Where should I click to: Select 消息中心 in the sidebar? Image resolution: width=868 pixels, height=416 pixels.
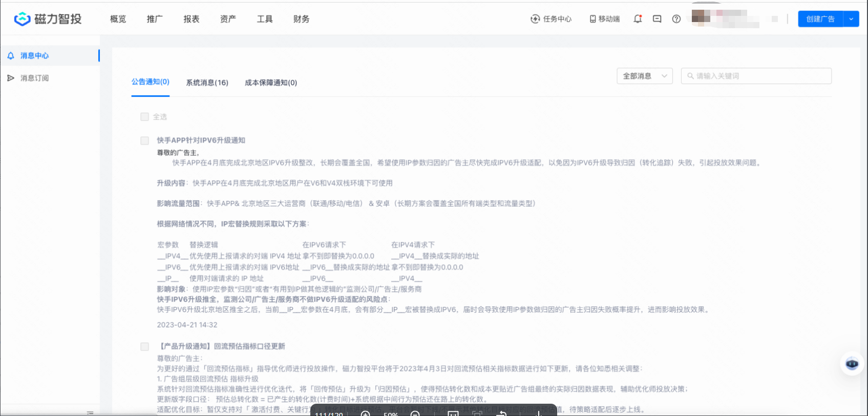[x=50, y=56]
